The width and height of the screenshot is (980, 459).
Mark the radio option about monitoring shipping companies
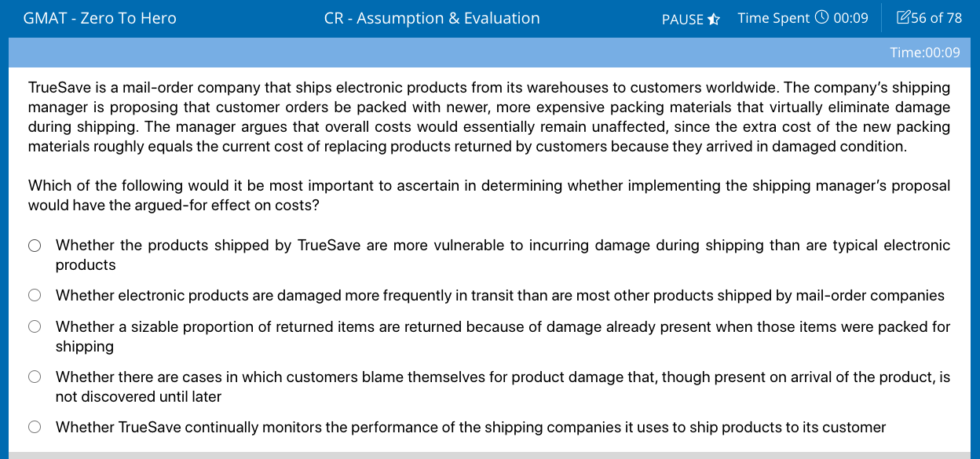pos(35,428)
